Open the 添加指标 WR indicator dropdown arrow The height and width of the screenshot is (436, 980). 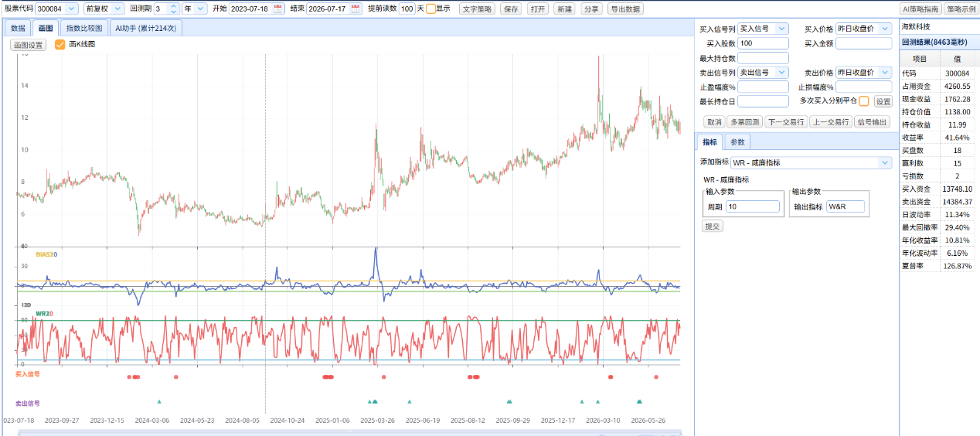click(885, 163)
